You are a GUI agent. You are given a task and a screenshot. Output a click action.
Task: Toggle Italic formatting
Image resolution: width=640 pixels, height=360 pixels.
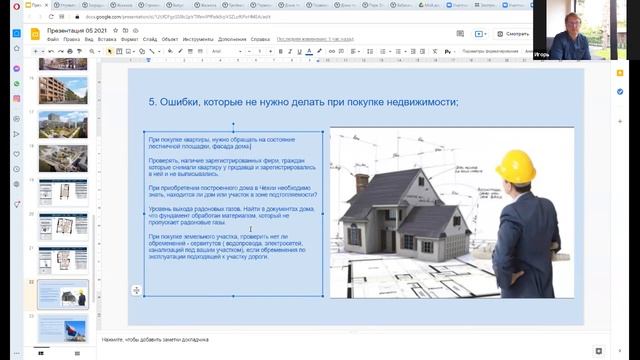290,51
